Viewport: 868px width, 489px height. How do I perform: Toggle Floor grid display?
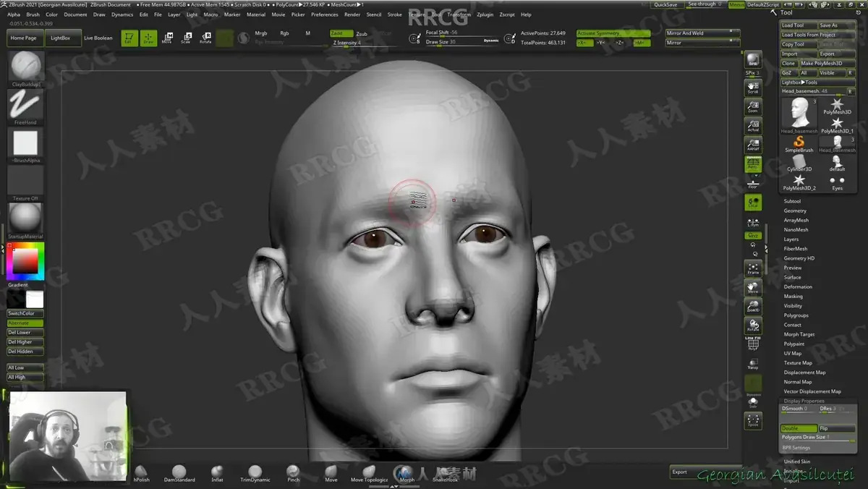(x=753, y=184)
